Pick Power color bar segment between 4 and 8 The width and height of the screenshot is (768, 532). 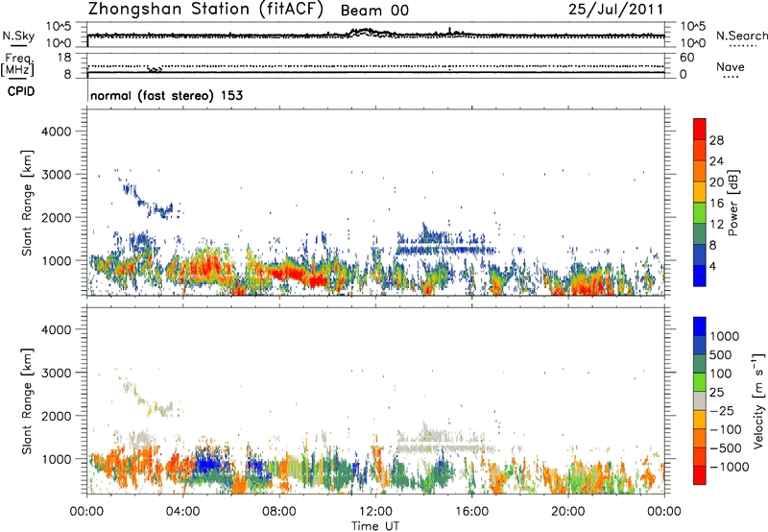coord(700,254)
